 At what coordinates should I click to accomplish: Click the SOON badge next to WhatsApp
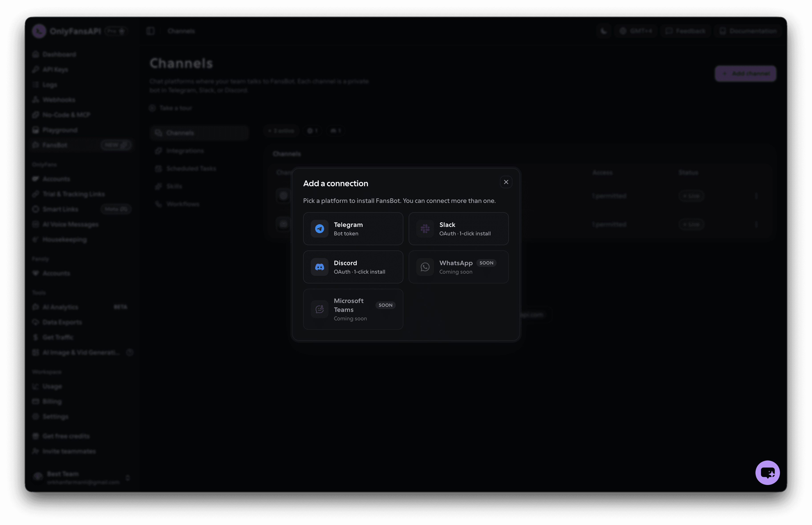point(486,263)
